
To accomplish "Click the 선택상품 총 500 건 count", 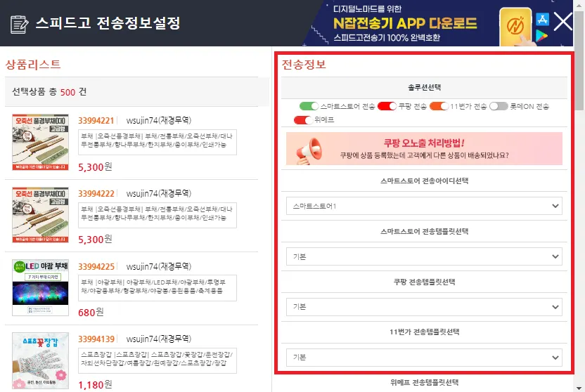I will [x=49, y=91].
